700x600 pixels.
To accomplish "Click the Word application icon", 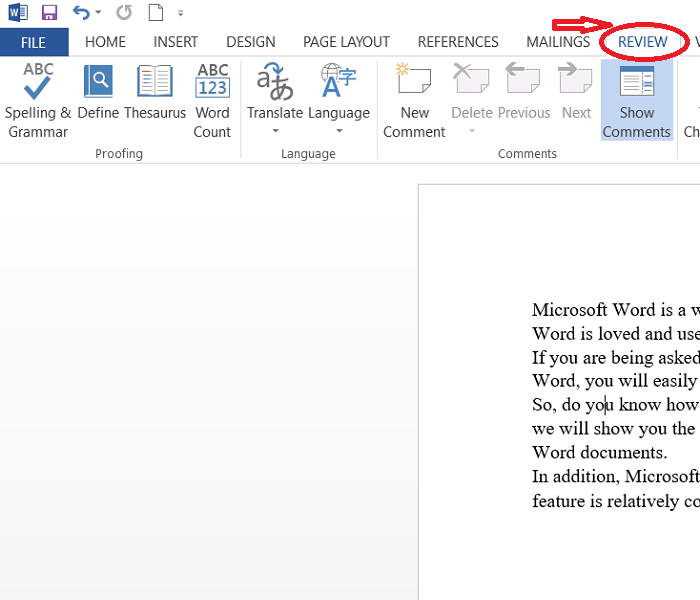I will [18, 12].
